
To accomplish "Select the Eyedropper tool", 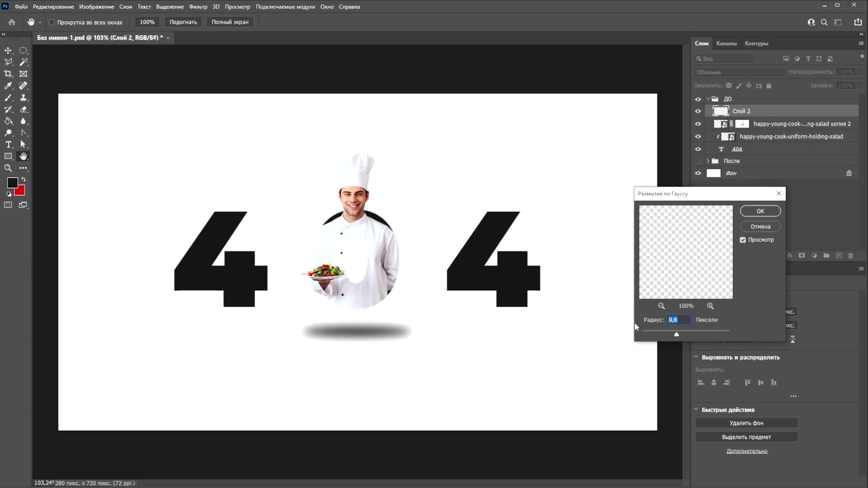I will pos(8,86).
